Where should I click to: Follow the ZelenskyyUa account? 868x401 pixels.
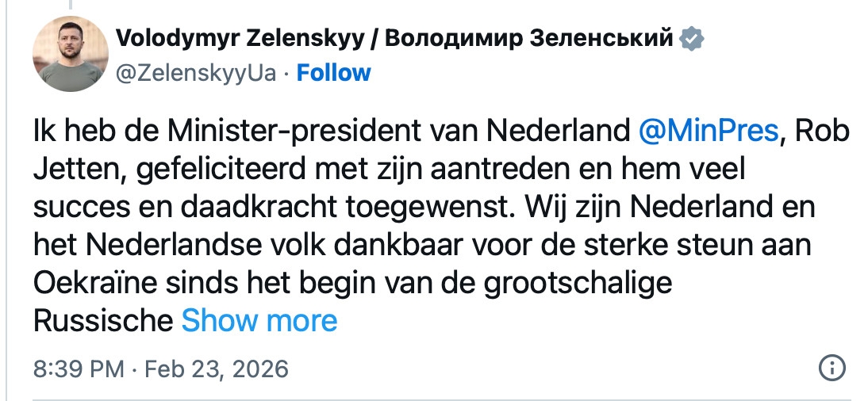pyautogui.click(x=333, y=73)
